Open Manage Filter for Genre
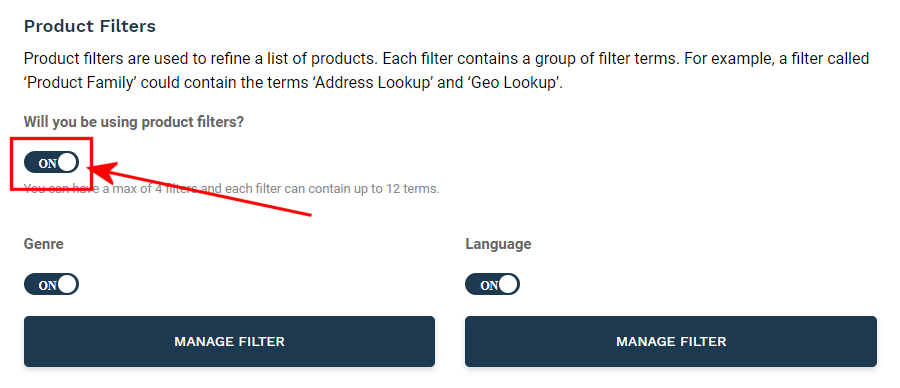This screenshot has height=388, width=900. [230, 342]
